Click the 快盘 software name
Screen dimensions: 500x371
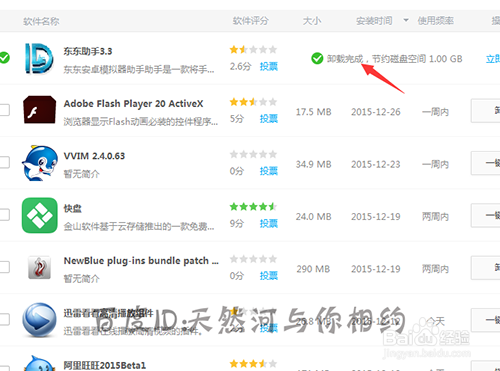pos(73,209)
